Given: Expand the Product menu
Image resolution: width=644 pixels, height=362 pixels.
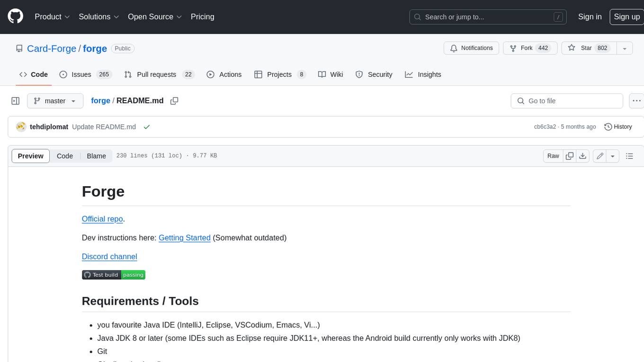Looking at the screenshot, I should (x=52, y=17).
